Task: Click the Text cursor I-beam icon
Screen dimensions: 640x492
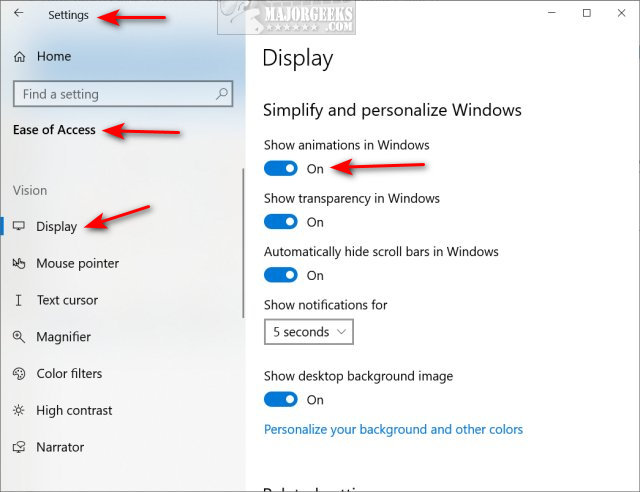Action: click(18, 301)
